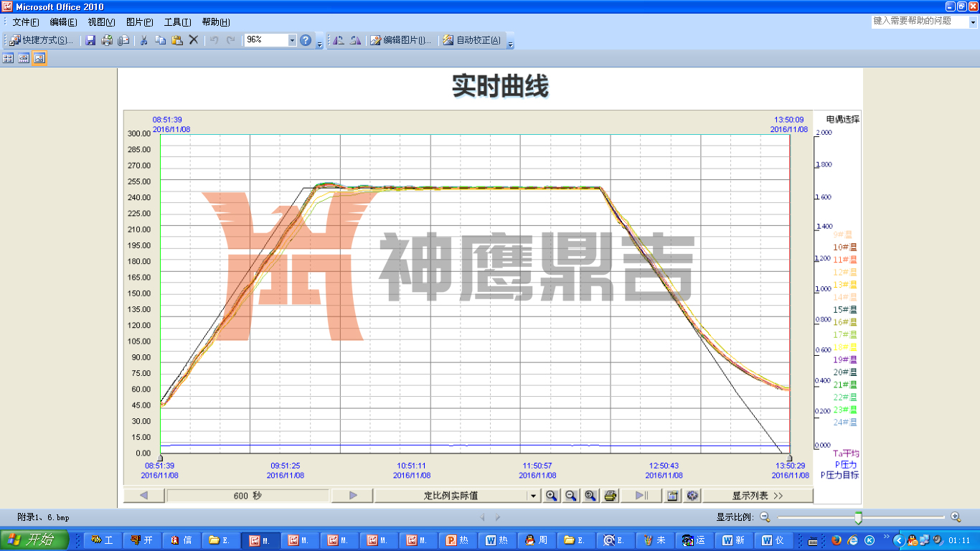Switch to the PowerPoint 热 taskbar item
The height and width of the screenshot is (551, 980).
pos(458,540)
